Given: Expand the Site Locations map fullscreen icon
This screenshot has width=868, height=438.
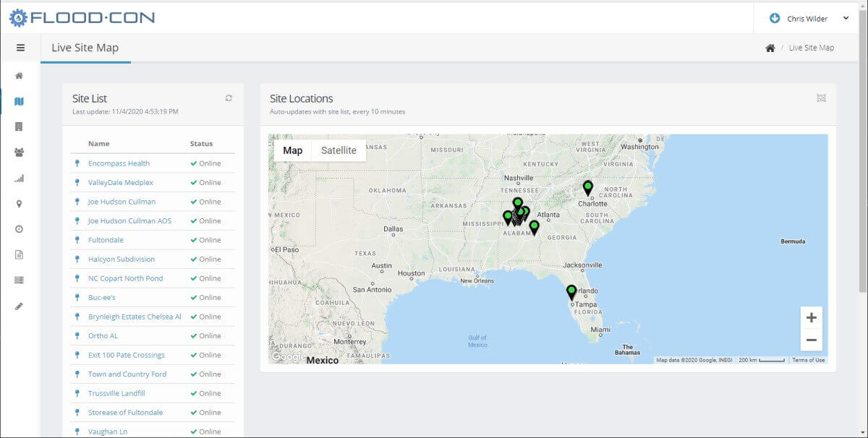Looking at the screenshot, I should point(821,98).
